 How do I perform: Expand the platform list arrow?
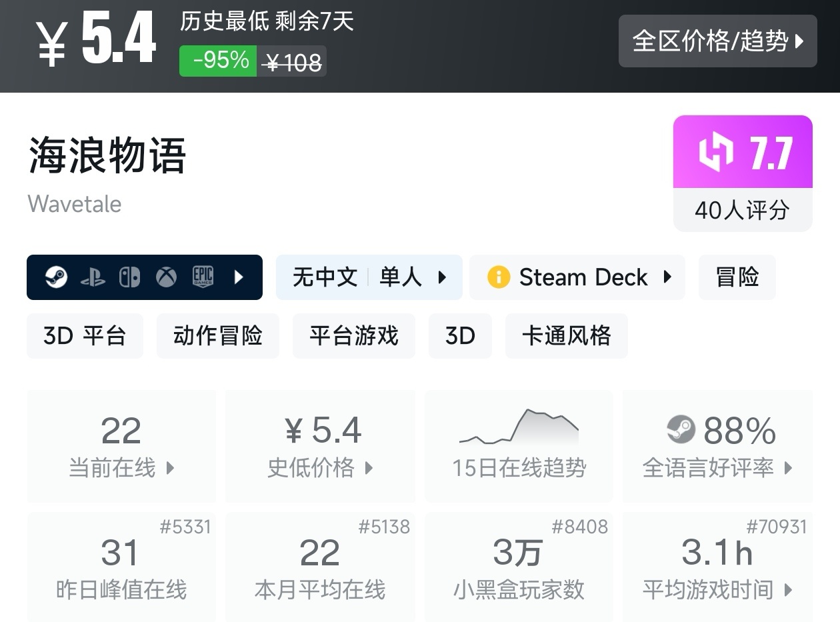point(239,277)
